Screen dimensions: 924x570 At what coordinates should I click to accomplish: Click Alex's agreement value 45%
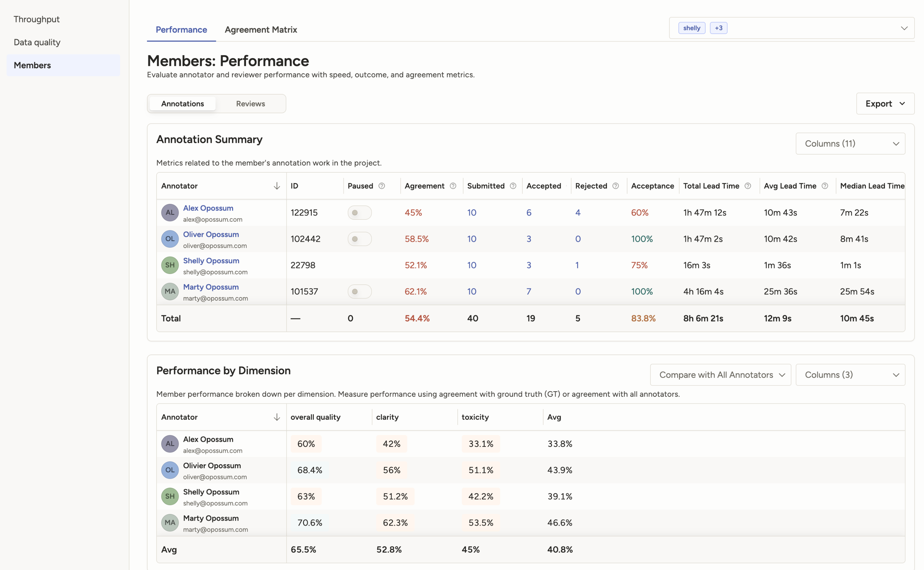[x=413, y=213]
